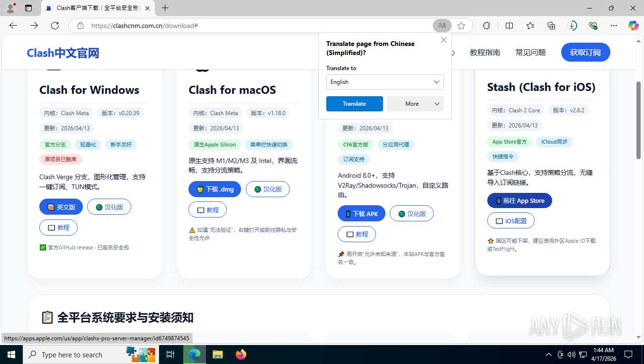The width and height of the screenshot is (644, 364).
Task: Open Task View on taskbar
Action: (x=170, y=355)
